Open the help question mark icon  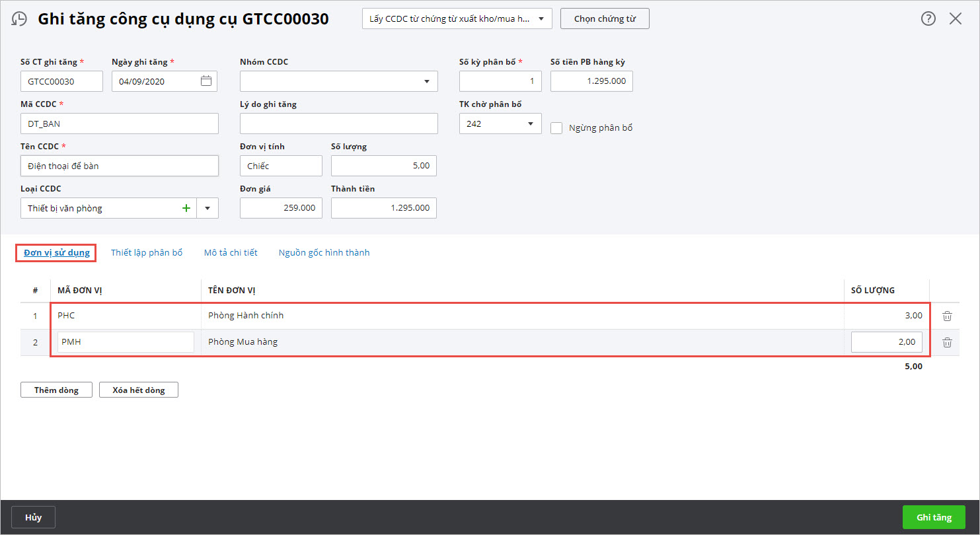tap(928, 18)
